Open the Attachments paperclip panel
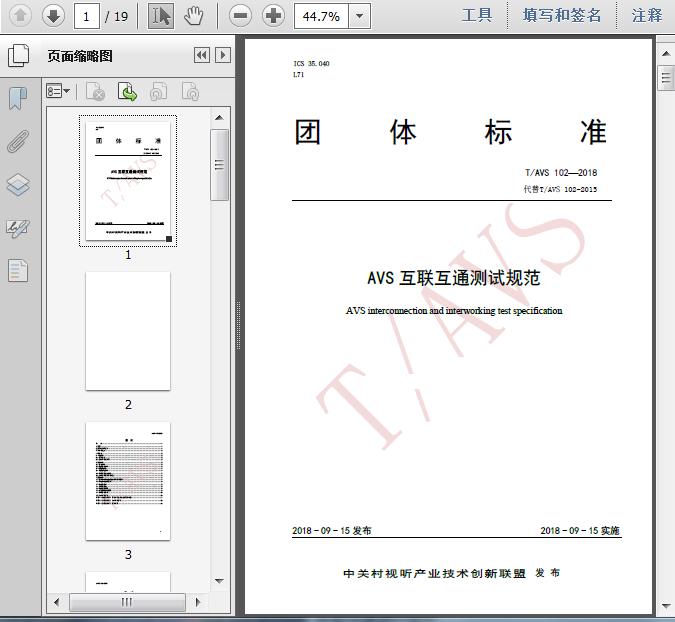The image size is (675, 622). tap(18, 141)
